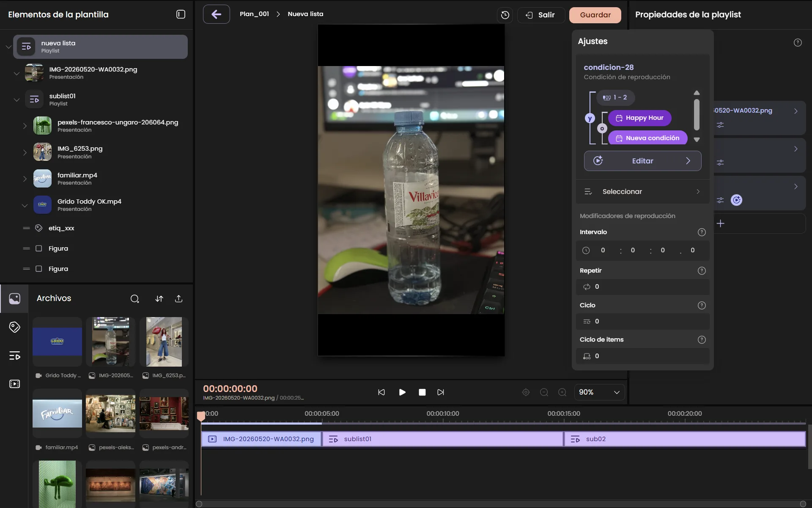This screenshot has width=812, height=508.
Task: Click Editar to edit the condition
Action: point(642,161)
